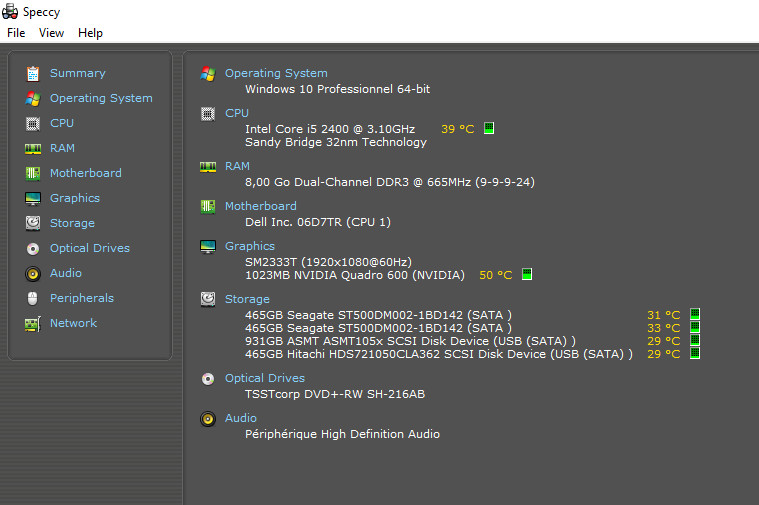Screen dimensions: 759x505
Task: Click Storage heading in summary panel
Action: click(x=247, y=299)
